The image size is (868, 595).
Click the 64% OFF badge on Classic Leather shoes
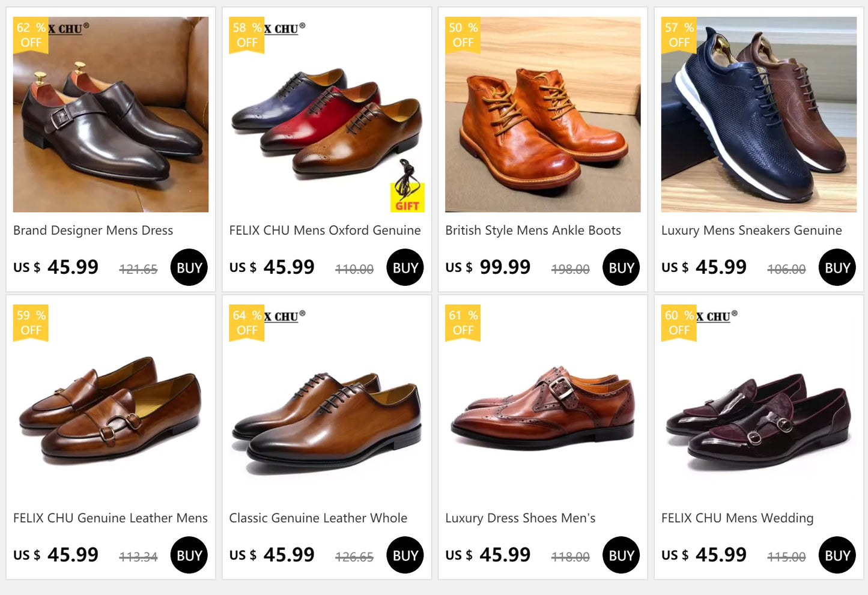246,322
